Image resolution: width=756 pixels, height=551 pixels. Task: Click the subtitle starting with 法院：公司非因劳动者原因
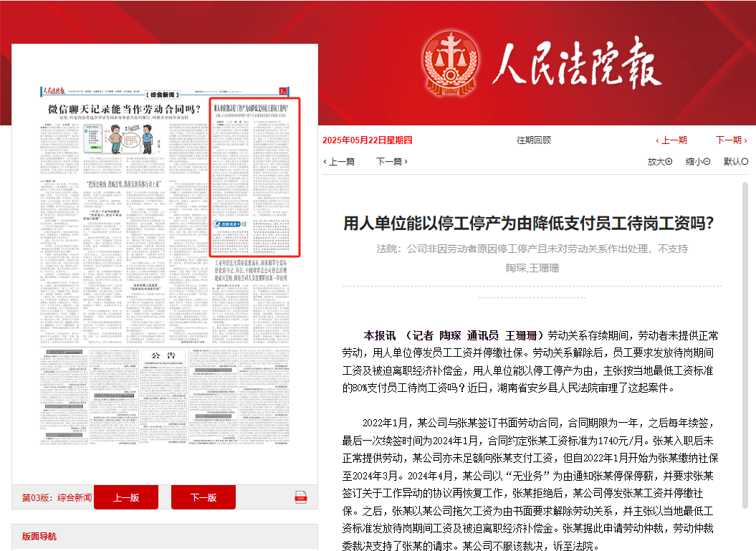click(532, 249)
